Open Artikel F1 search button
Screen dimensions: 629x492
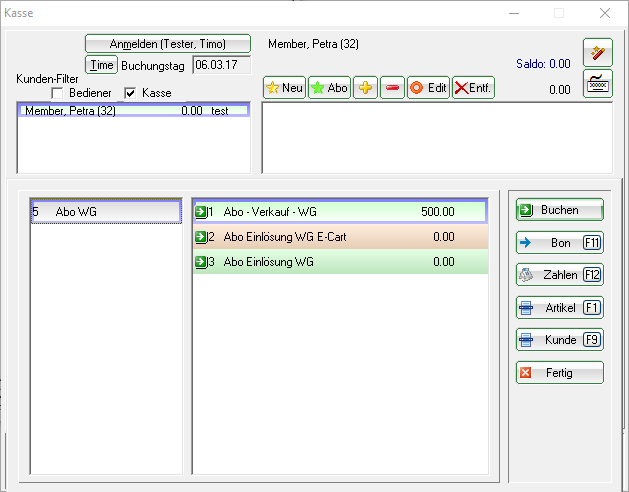[x=560, y=308]
